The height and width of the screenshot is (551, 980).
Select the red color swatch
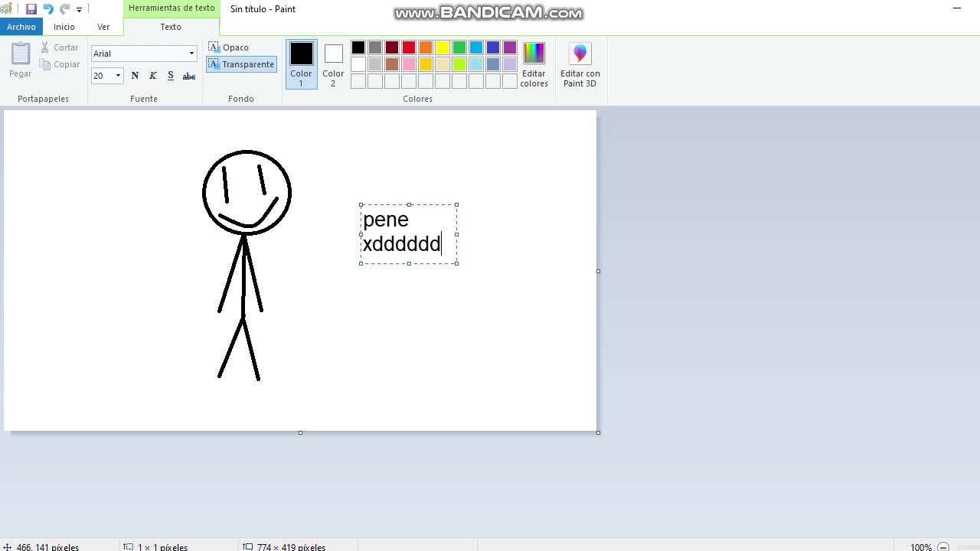pos(408,47)
